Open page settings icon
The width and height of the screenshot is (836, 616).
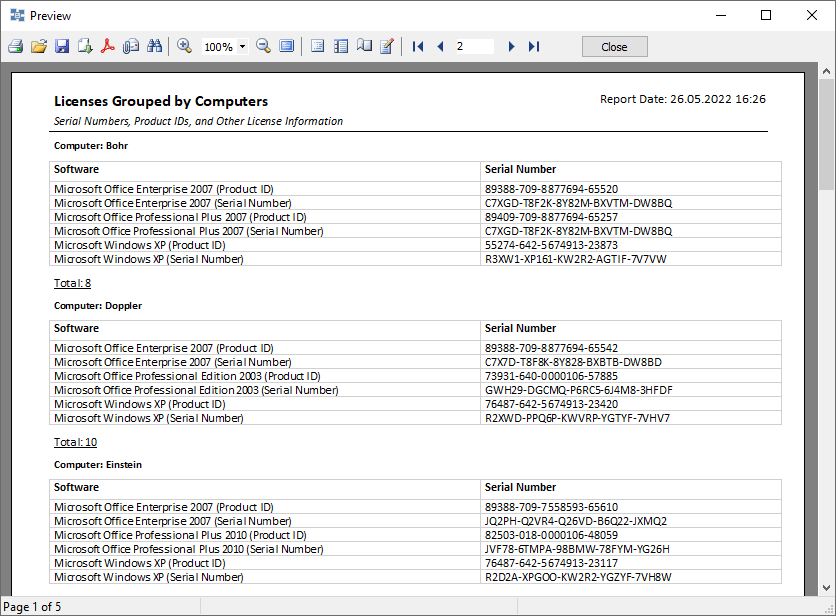click(x=364, y=46)
